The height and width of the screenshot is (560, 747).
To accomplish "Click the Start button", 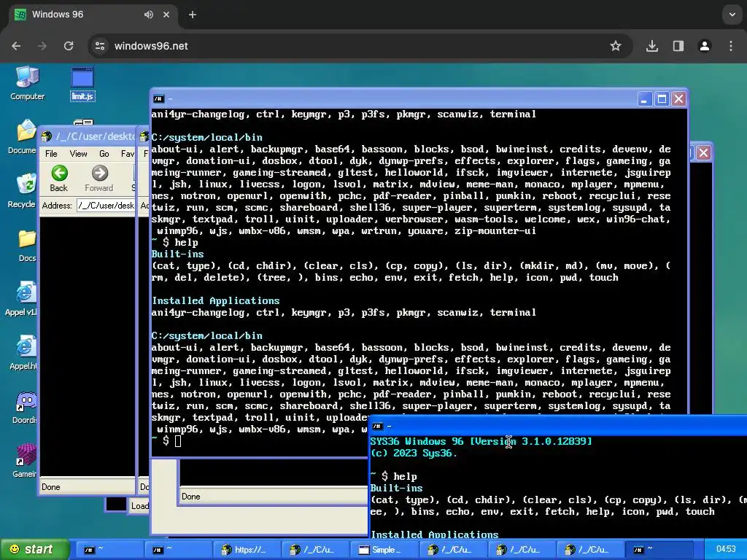I will [35, 550].
